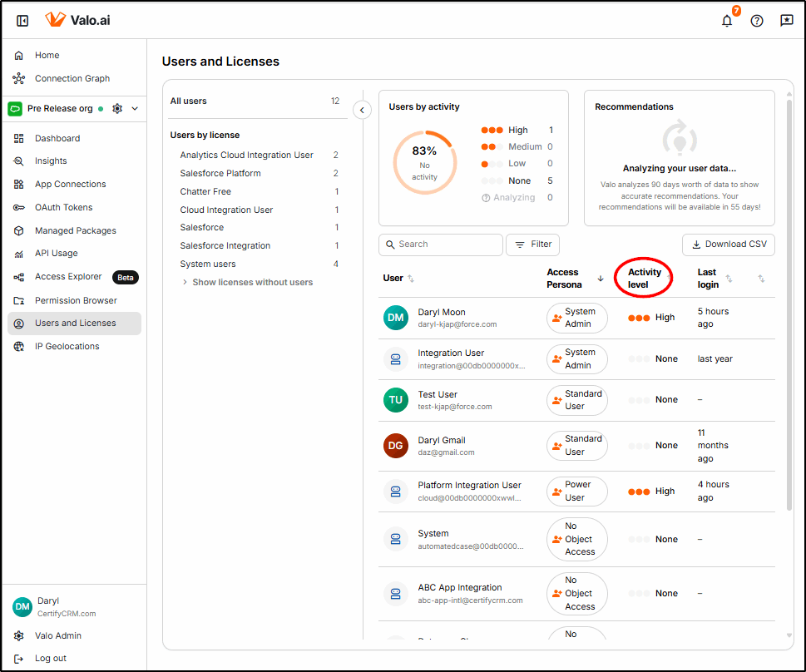
Task: Collapse the license panel with arrow button
Action: (x=362, y=110)
